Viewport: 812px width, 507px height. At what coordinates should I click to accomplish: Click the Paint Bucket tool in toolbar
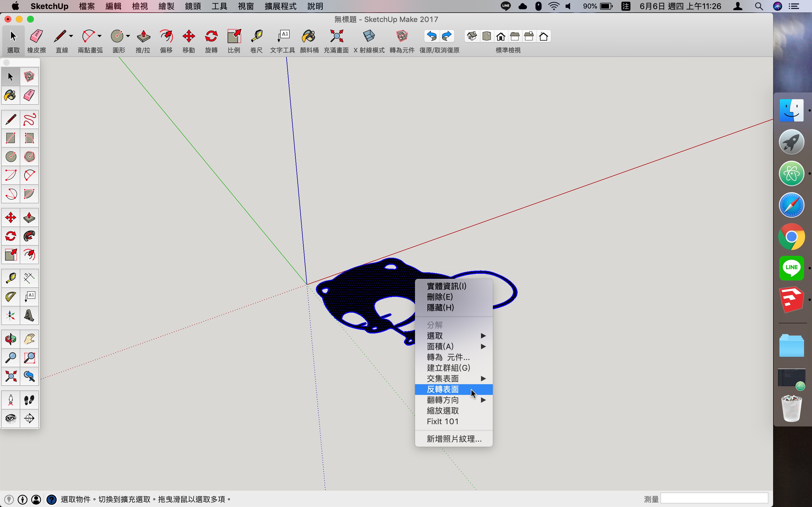[309, 37]
